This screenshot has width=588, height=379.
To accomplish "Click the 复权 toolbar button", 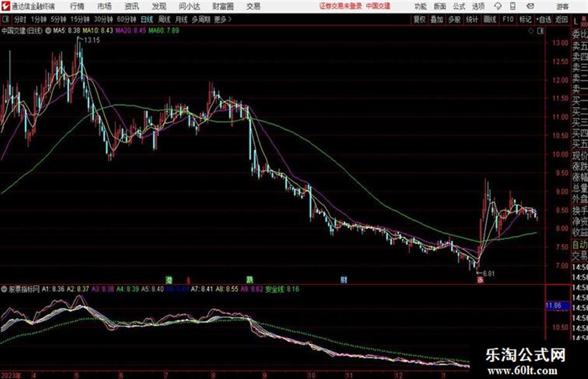I will [x=419, y=19].
